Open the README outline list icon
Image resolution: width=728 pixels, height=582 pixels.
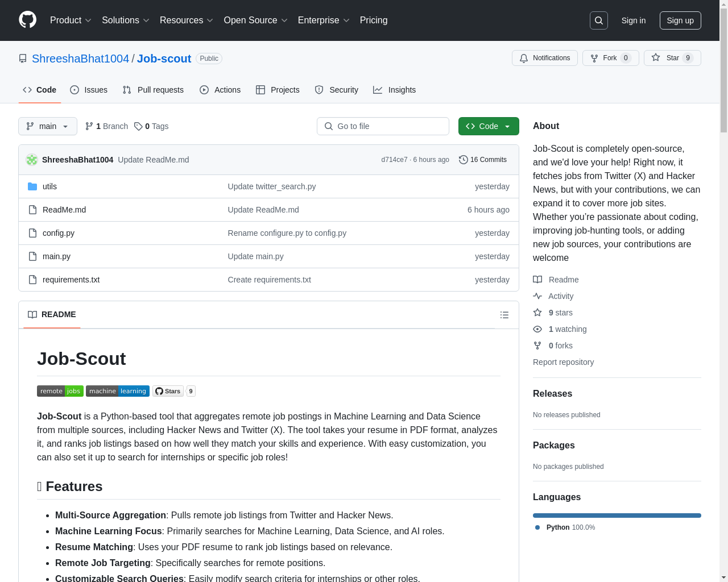(504, 315)
